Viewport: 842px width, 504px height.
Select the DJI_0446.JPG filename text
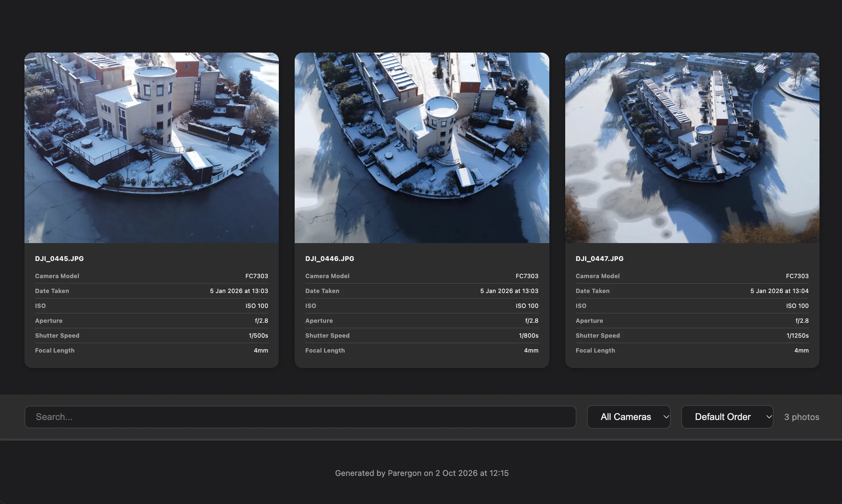pos(330,259)
